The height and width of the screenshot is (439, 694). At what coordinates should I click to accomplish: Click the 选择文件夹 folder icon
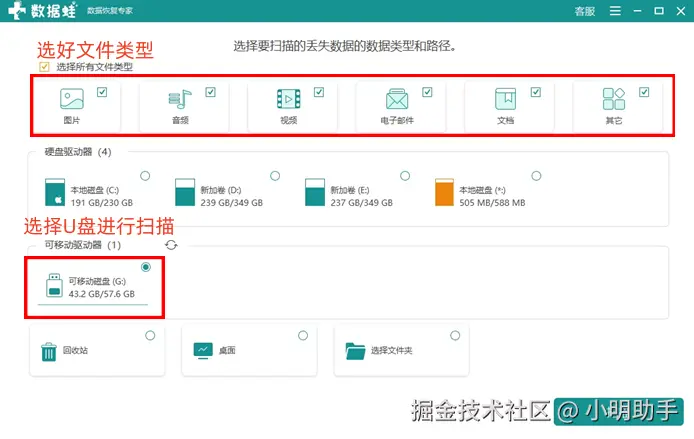pyautogui.click(x=355, y=351)
